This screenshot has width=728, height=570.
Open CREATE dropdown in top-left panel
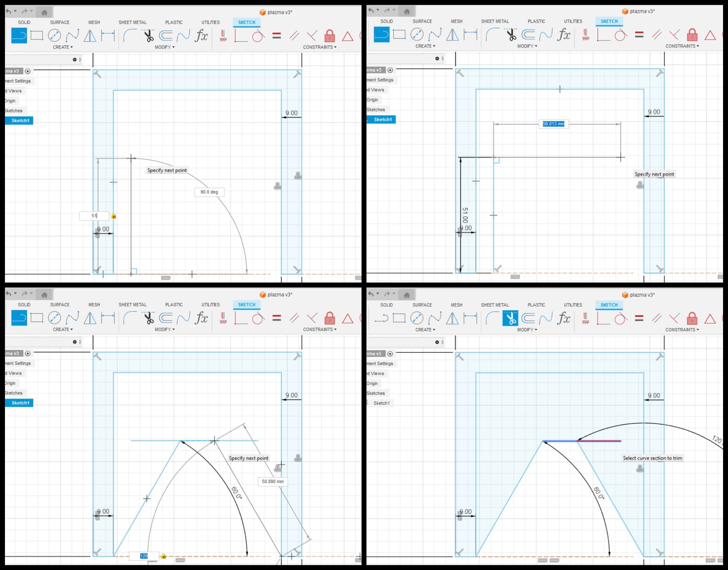pyautogui.click(x=63, y=47)
